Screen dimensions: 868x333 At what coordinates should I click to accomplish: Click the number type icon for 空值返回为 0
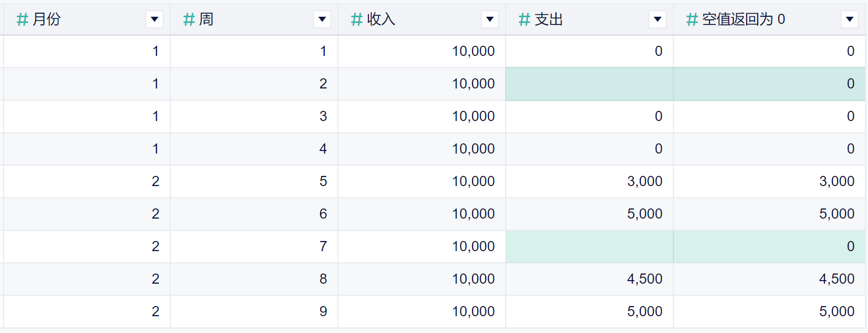(692, 19)
